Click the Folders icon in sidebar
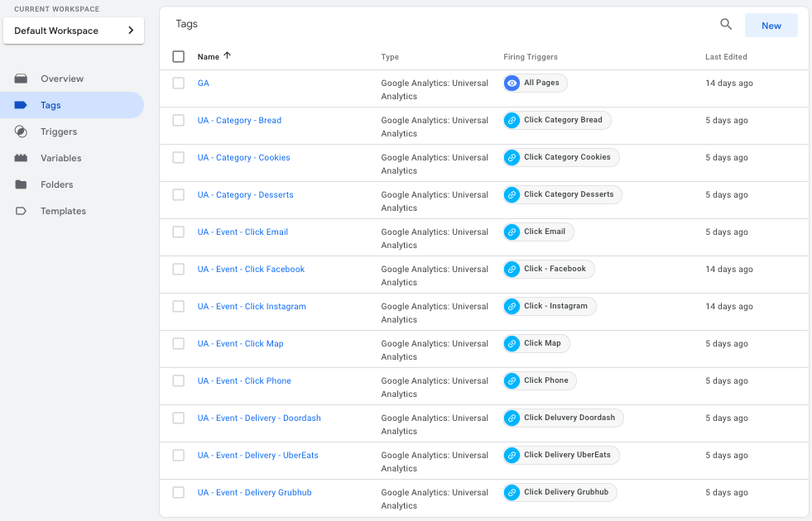The image size is (812, 521). pos(22,184)
